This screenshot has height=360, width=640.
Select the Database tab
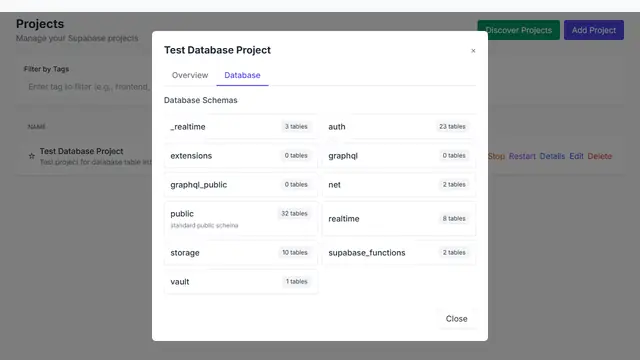(242, 75)
